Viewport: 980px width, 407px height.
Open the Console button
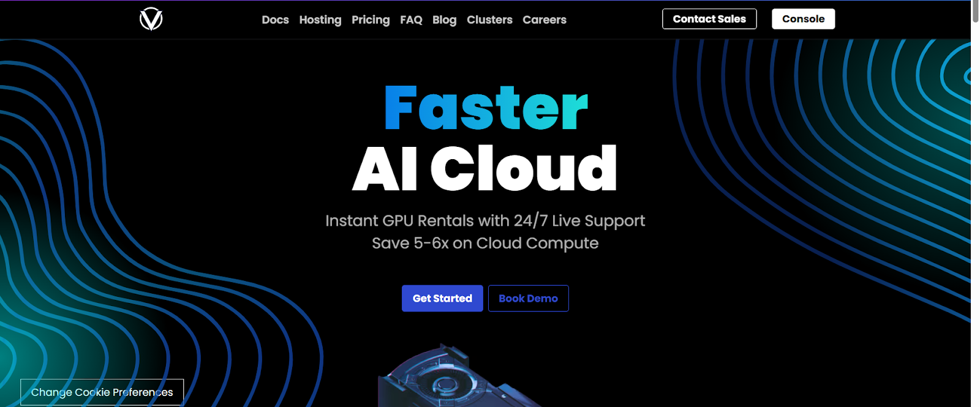tap(803, 19)
